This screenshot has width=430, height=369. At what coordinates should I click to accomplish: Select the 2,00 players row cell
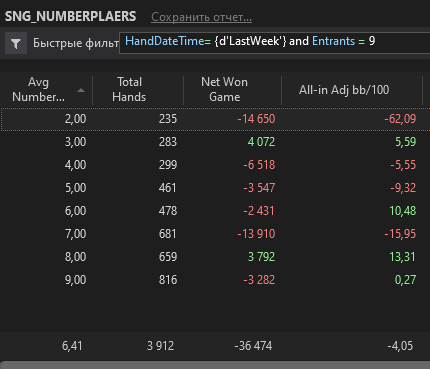point(75,119)
